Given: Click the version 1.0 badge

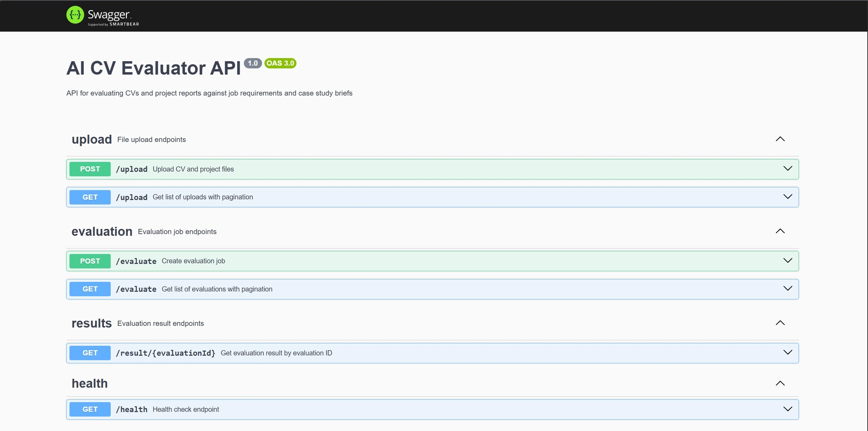Looking at the screenshot, I should [x=252, y=63].
